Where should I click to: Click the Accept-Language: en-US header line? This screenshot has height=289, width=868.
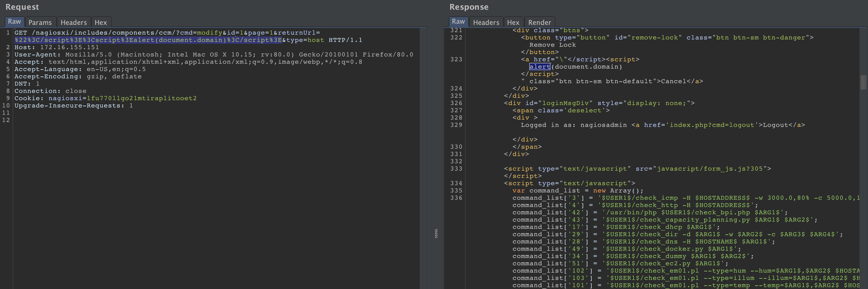tap(80, 69)
